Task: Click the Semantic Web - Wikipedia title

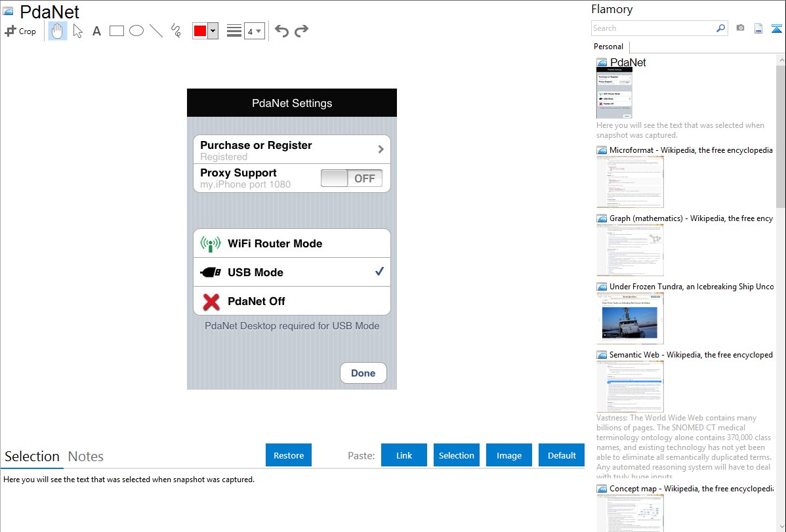Action: pyautogui.click(x=691, y=354)
